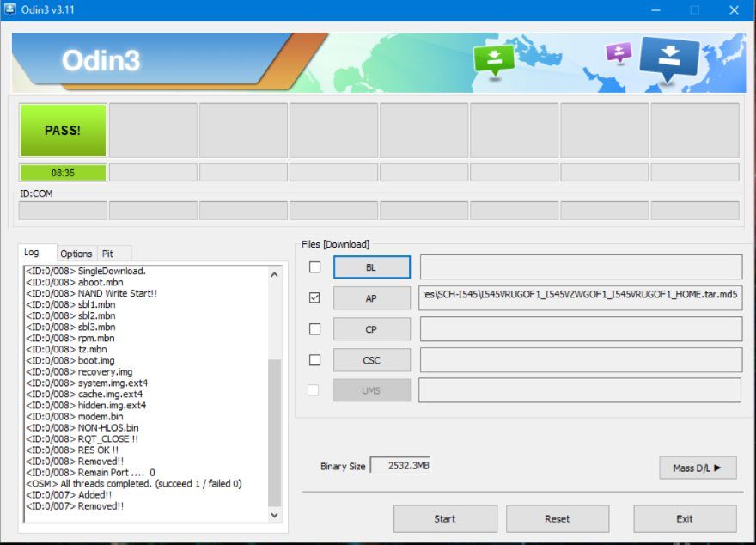Click log scrollbar up arrow
Viewport: 756px width, 545px height.
click(274, 274)
